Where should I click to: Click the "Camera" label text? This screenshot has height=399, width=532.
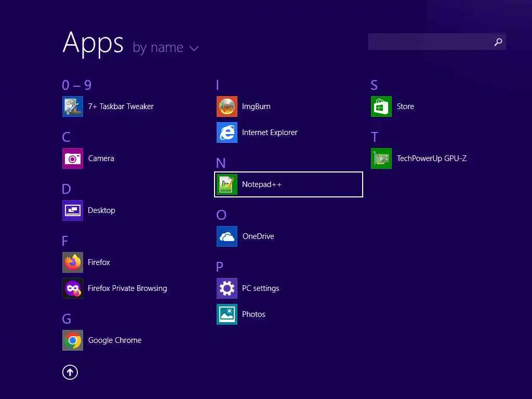(x=101, y=158)
